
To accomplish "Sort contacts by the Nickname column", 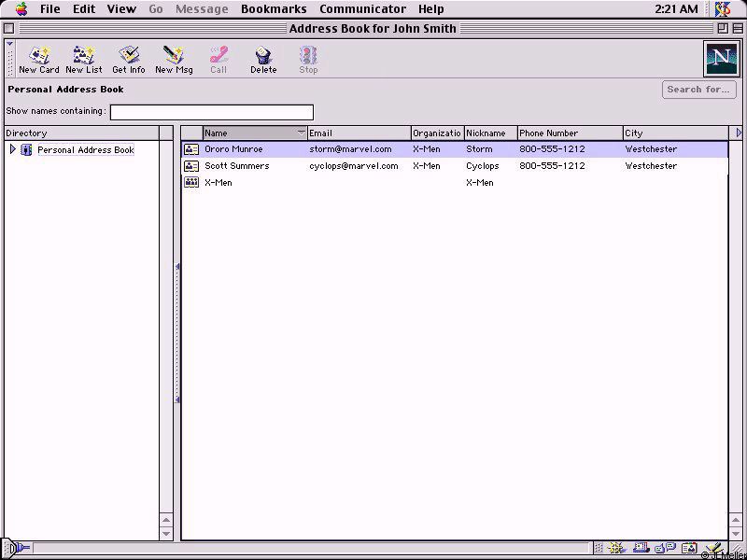I will (x=491, y=133).
